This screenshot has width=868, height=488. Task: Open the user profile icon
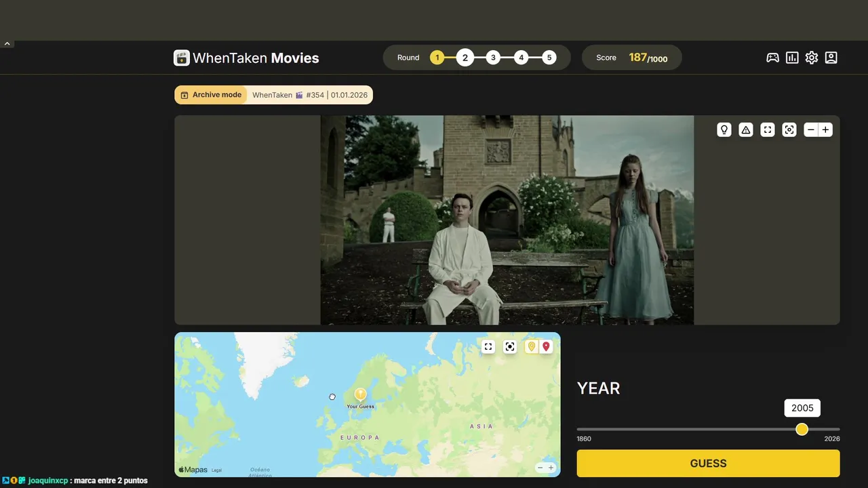click(831, 58)
